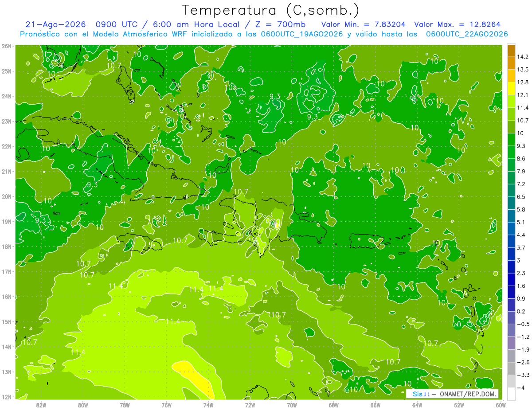Viewport: 532px width, 411px height.
Task: Click the '18N' latitude axis label
Action: 7,246
